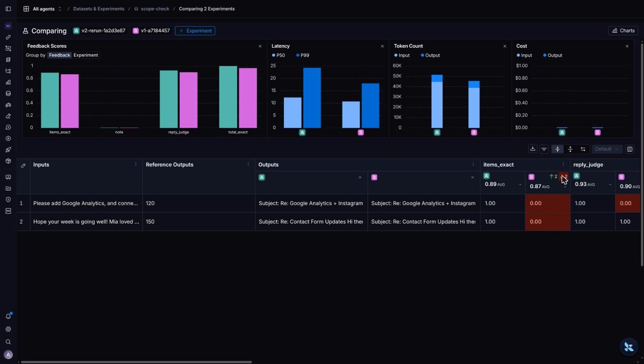
Task: Open the notifications bell
Action: click(x=8, y=316)
